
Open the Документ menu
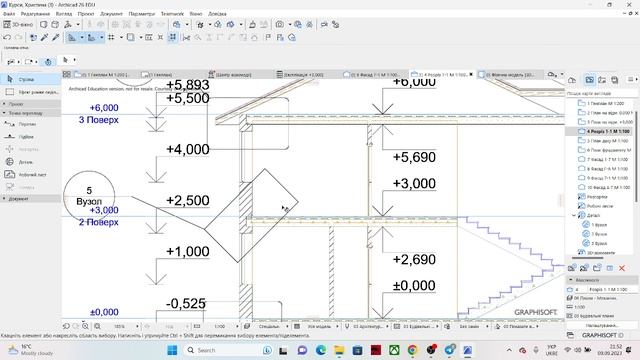(x=111, y=13)
